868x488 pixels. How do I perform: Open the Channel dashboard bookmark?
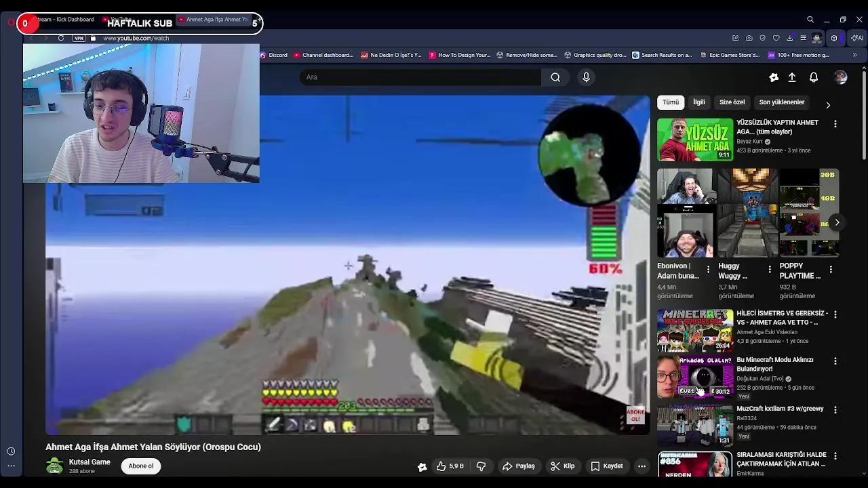click(x=323, y=55)
